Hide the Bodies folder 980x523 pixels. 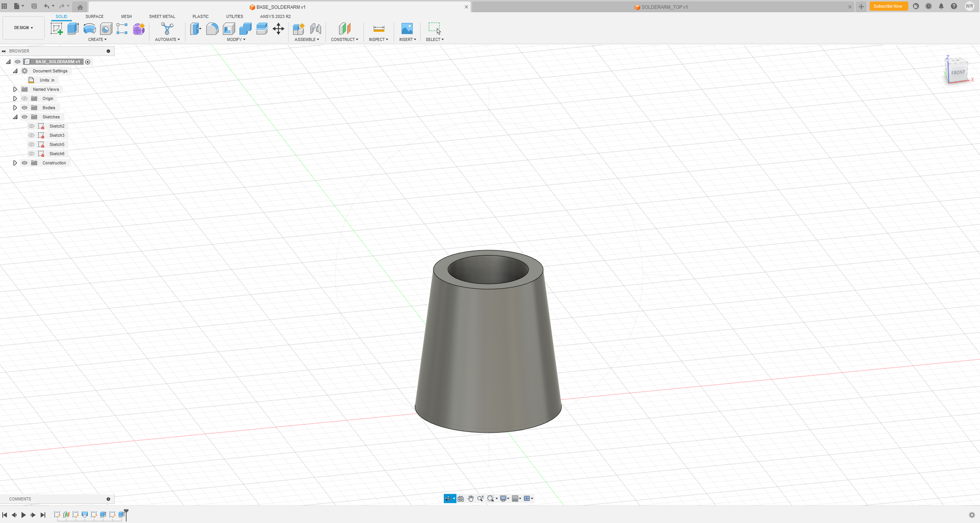pos(24,108)
